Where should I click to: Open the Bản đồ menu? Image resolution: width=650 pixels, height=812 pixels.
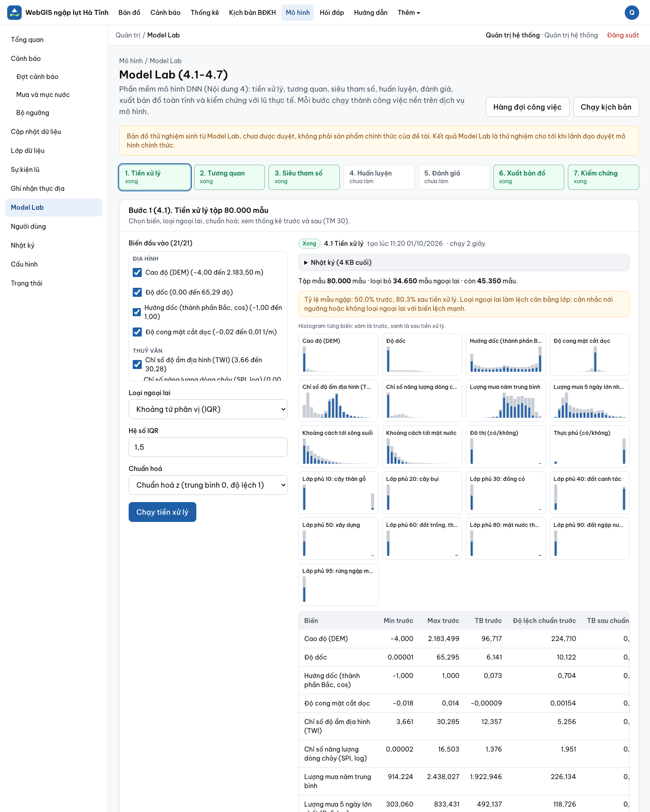click(129, 13)
